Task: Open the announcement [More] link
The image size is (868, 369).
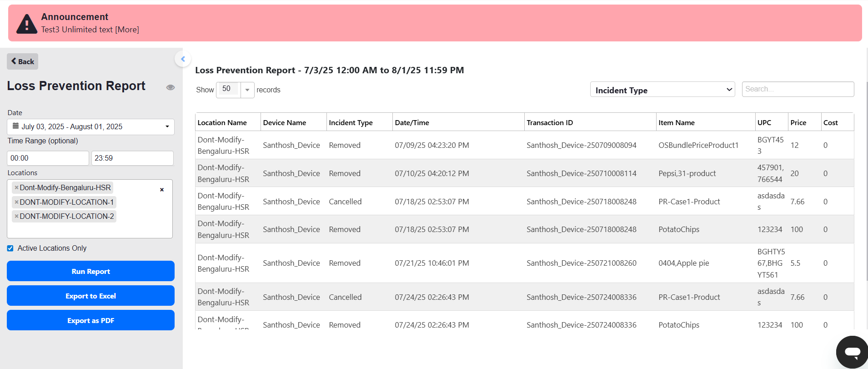Action: pos(127,30)
